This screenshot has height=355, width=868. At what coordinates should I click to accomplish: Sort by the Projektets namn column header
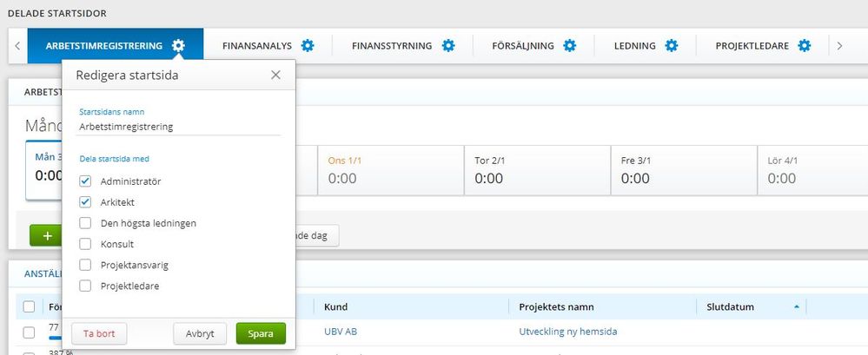[556, 307]
